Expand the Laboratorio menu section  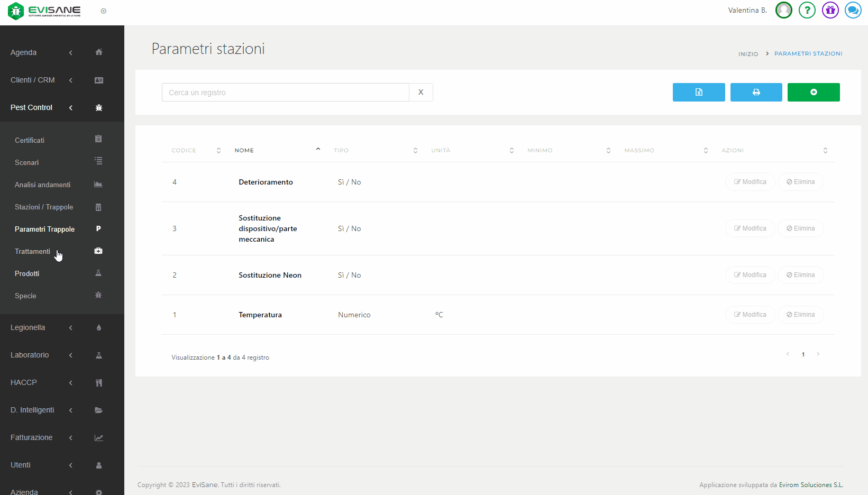point(30,355)
